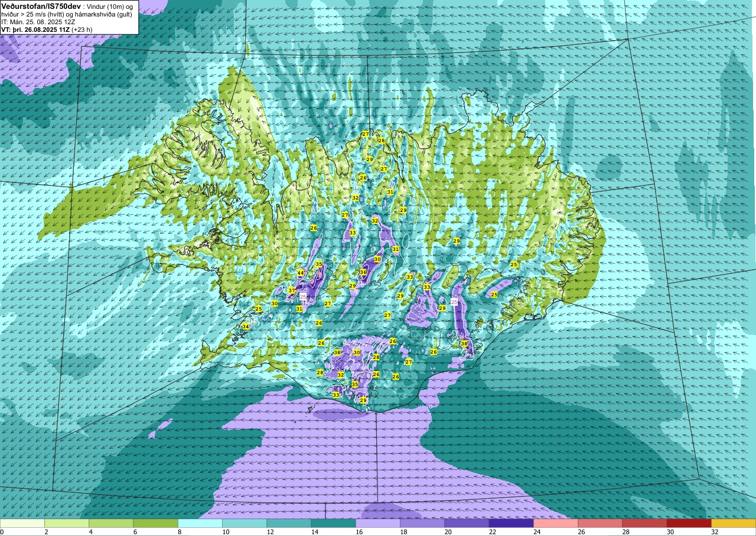Pick the 10–12 m/s light teal legend swatch
Image resolution: width=756 pixels, height=536 pixels.
[x=245, y=524]
